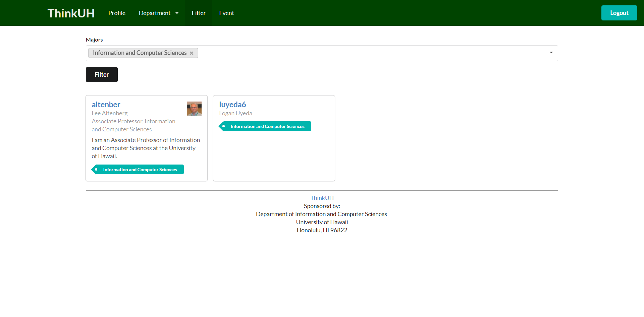Remove the Information and Computer Sciences major tag

192,53
